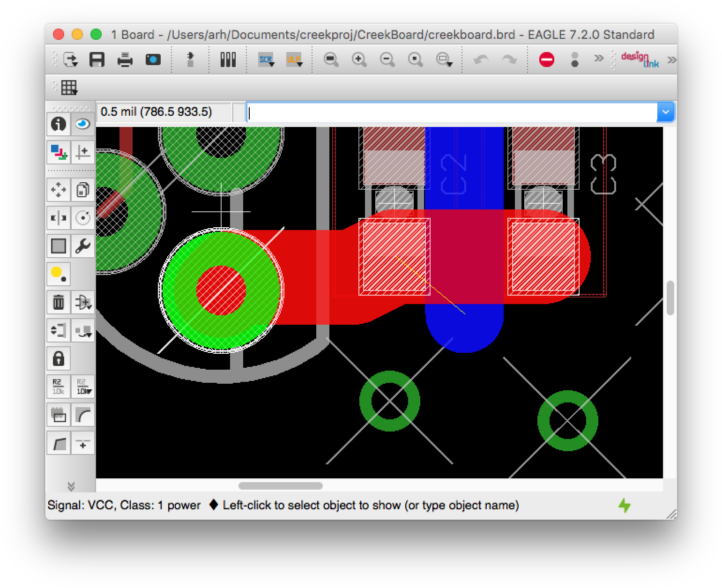Screen dimensions: 722x588
Task: Open the Grid settings button
Action: coord(69,88)
